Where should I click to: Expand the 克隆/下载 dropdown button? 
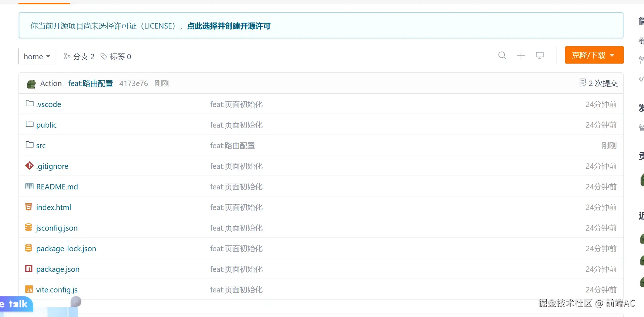594,55
